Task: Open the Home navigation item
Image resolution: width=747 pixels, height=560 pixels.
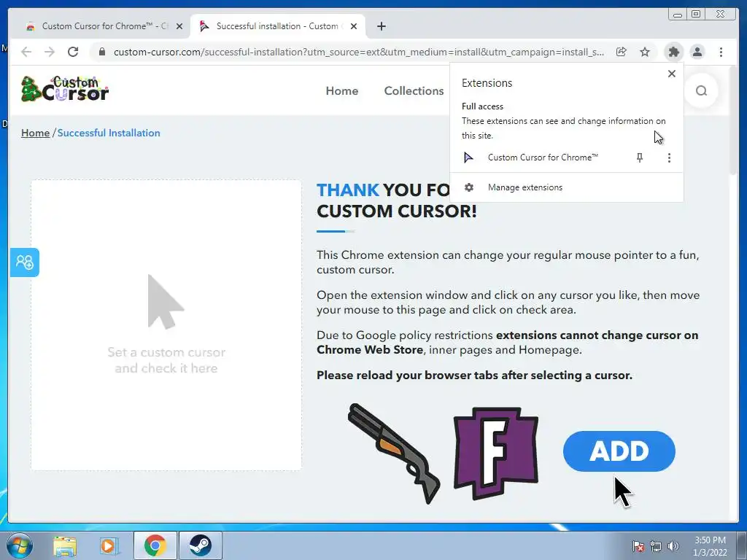Action: pyautogui.click(x=341, y=91)
